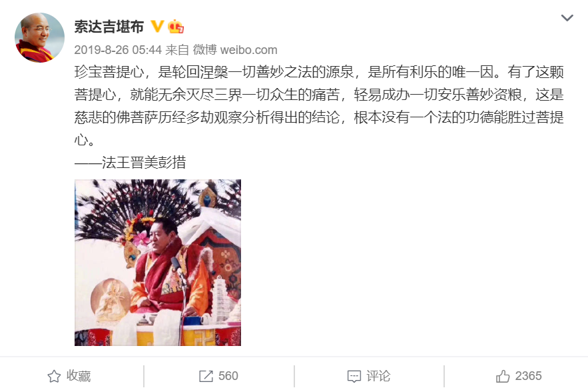This screenshot has width=588, height=390.
Task: Open the 2019-8-26 05:44 timestamp link
Action: coord(118,49)
